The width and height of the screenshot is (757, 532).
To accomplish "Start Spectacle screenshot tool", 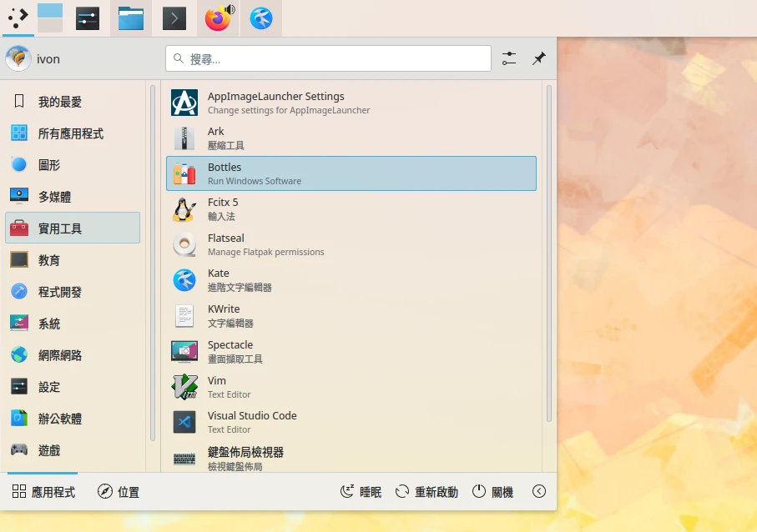I will [351, 351].
